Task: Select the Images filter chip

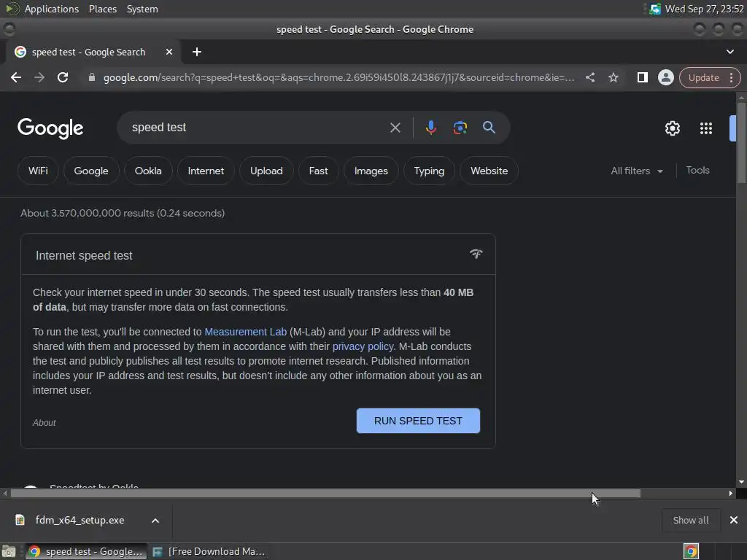Action: pyautogui.click(x=371, y=171)
